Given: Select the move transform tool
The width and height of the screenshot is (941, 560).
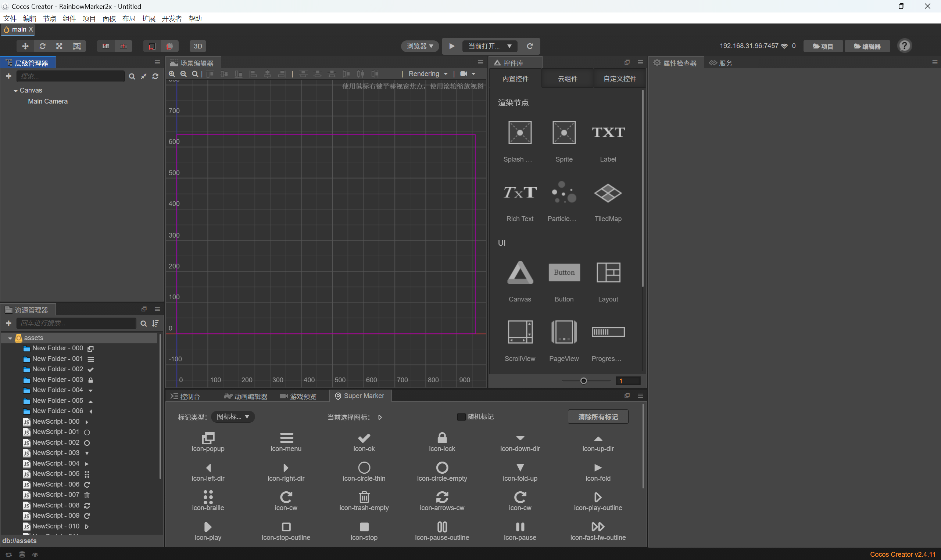Looking at the screenshot, I should coord(25,46).
